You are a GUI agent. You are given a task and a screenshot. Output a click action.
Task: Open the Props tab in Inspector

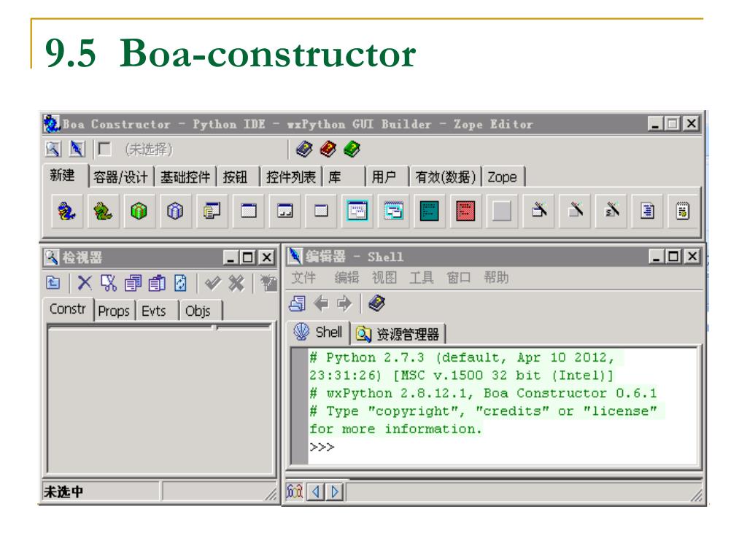point(114,311)
